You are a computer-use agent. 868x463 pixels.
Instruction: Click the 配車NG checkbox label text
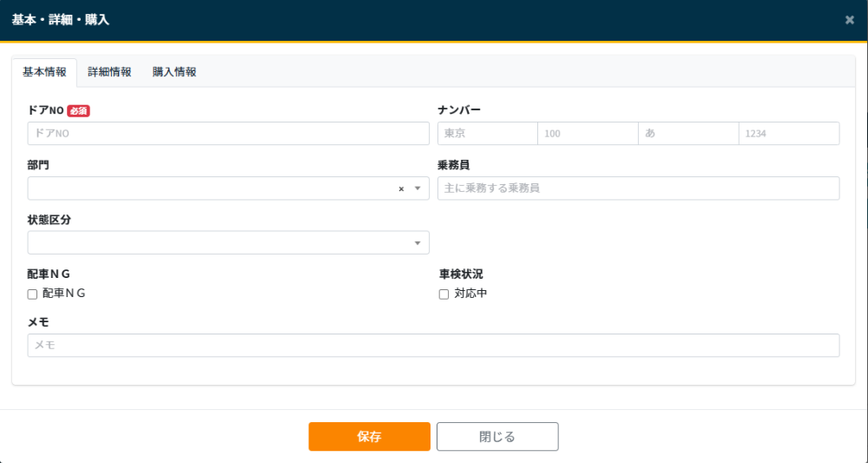coord(64,294)
